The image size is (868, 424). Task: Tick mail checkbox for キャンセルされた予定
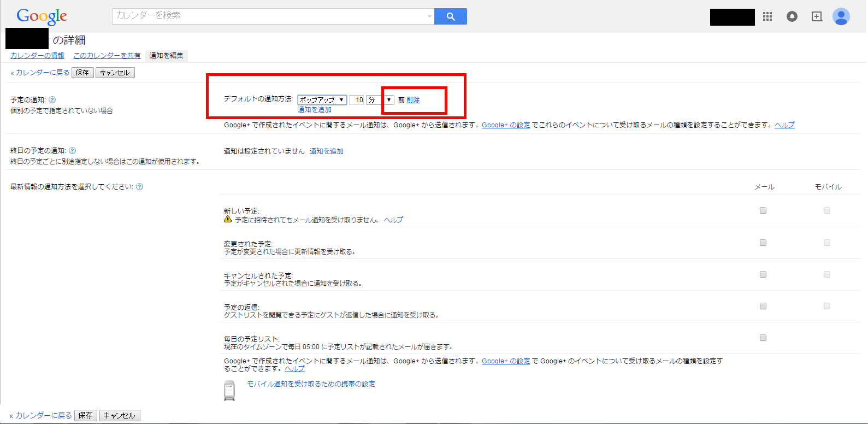click(763, 274)
